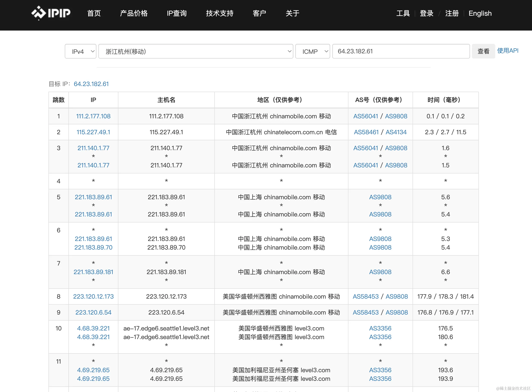Open the 技术支持 nav item
The height and width of the screenshot is (392, 532).
click(220, 13)
